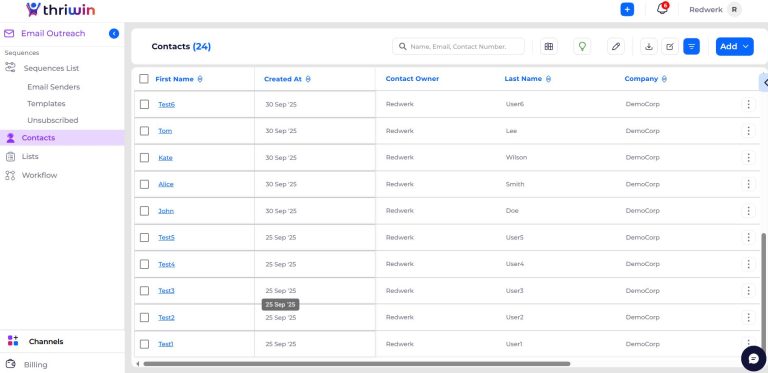Click the download export icon
Screen dimensions: 768x373
[x=648, y=47]
